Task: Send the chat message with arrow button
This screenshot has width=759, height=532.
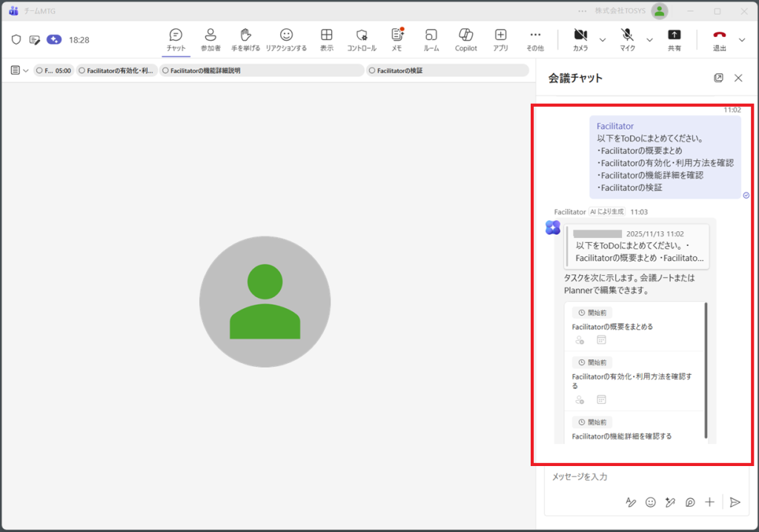Action: point(735,502)
